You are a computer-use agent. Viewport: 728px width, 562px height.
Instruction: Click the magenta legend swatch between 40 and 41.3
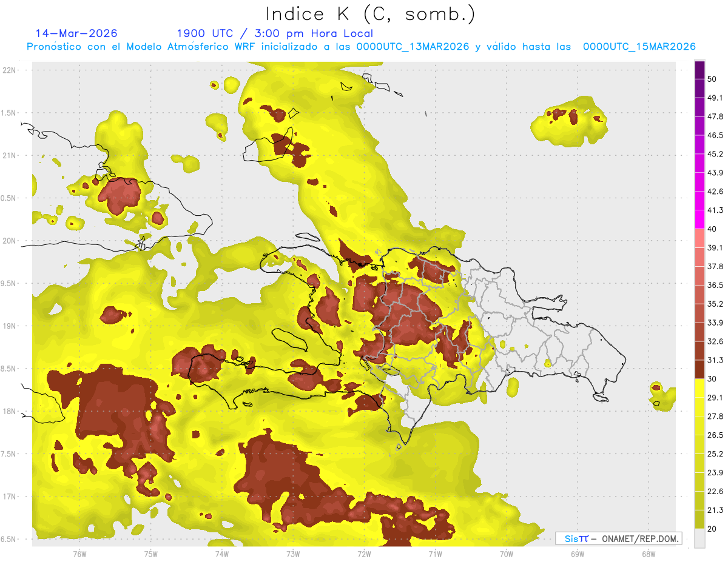[699, 219]
